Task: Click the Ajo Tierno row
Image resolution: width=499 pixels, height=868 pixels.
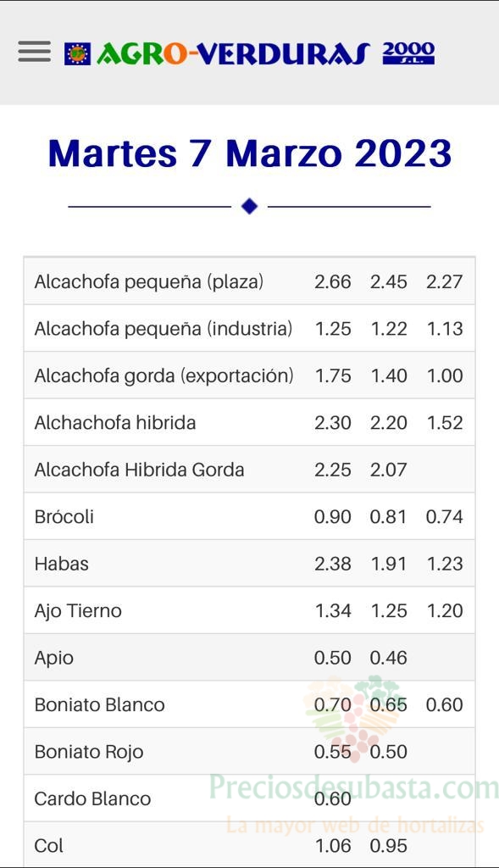Action: coord(249,610)
